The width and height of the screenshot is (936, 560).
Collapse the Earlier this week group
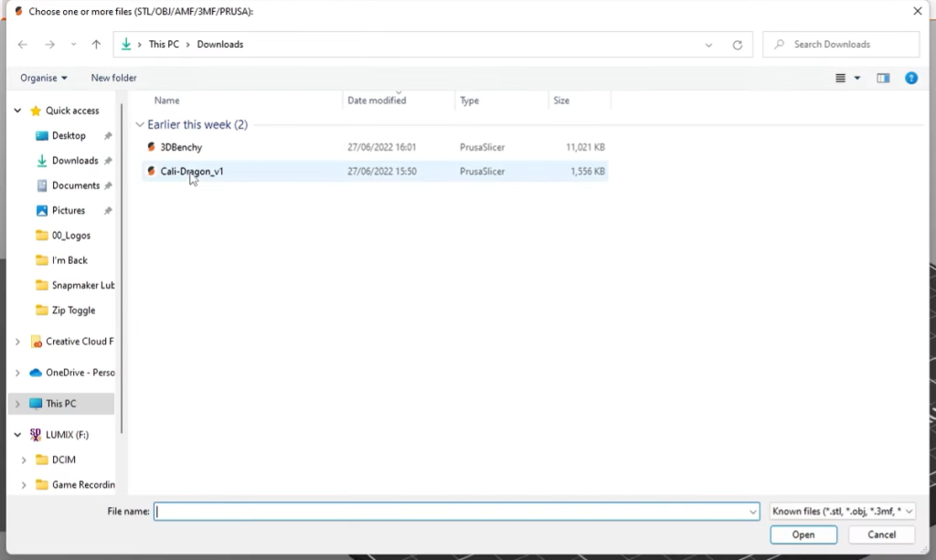(x=140, y=125)
